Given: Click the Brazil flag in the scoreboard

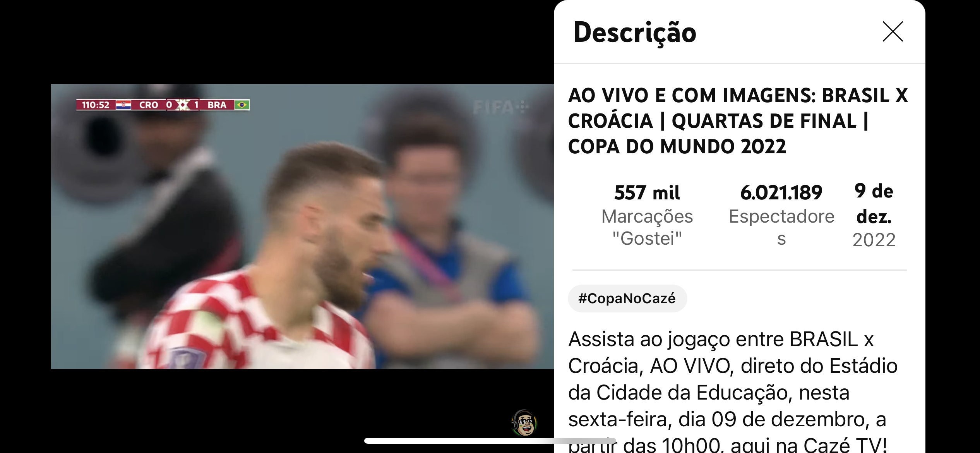Looking at the screenshot, I should [x=242, y=105].
